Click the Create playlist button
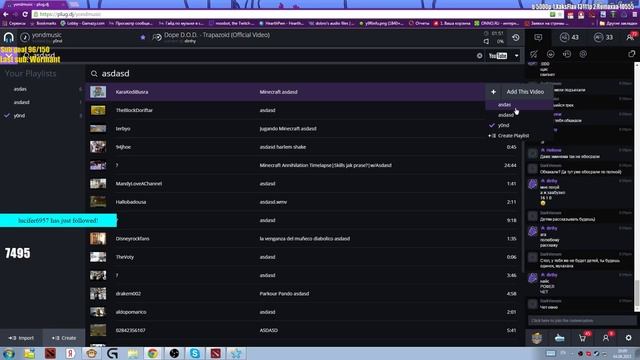 coord(64,338)
